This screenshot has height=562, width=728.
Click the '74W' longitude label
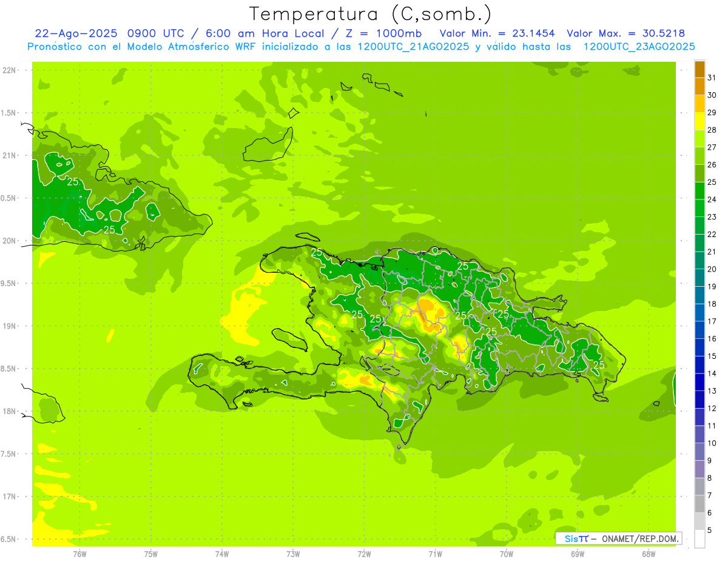click(222, 554)
